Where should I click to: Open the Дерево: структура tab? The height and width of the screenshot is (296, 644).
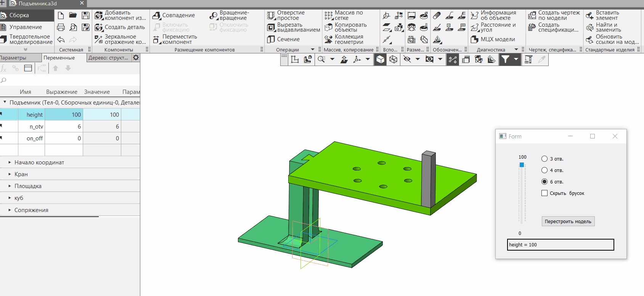click(x=108, y=58)
